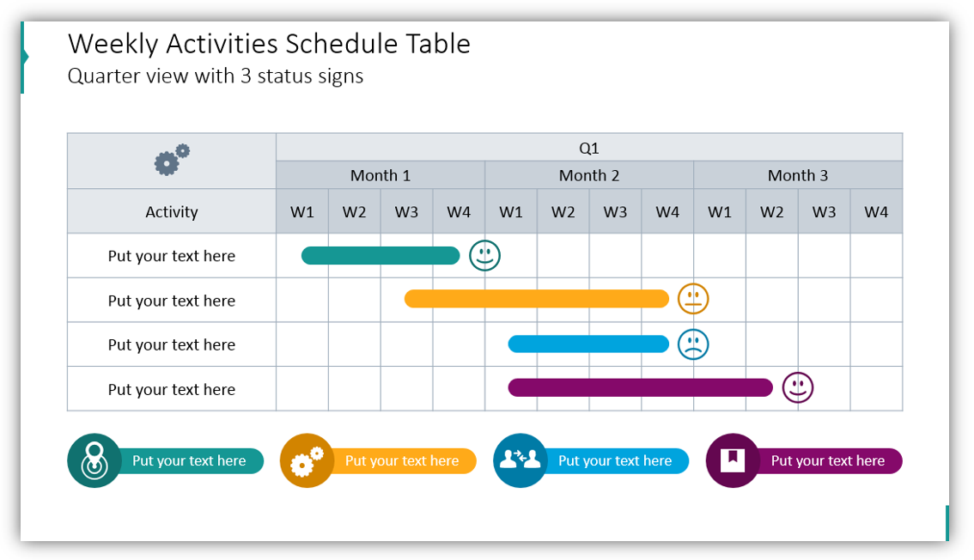Select the Month 1 header cell
Screen dimensions: 974x560
point(380,175)
